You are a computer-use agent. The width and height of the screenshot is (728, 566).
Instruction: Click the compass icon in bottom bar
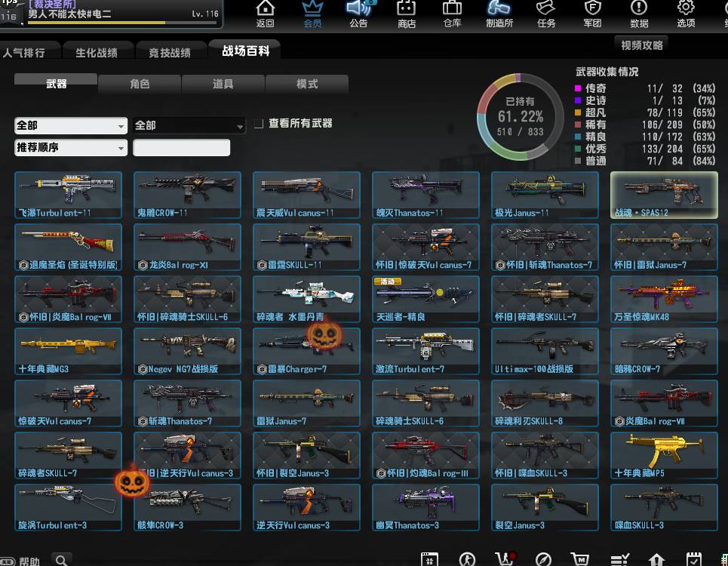[x=543, y=559]
